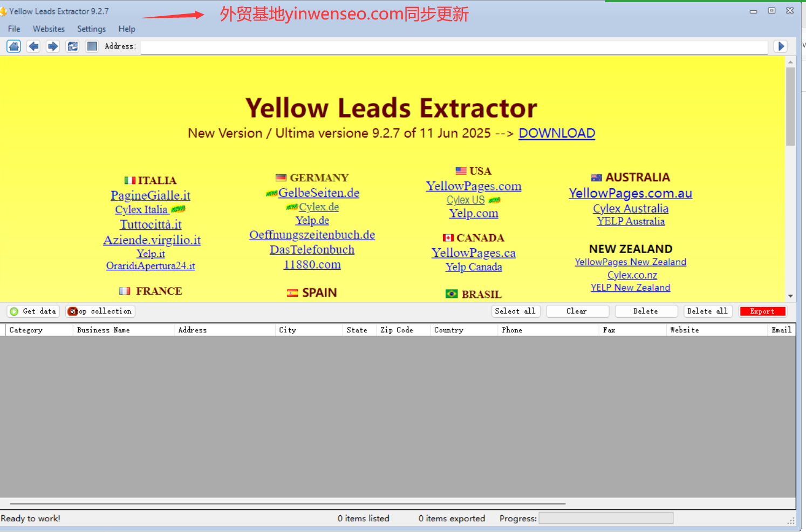Open the Help menu
The width and height of the screenshot is (806, 532).
pos(127,29)
